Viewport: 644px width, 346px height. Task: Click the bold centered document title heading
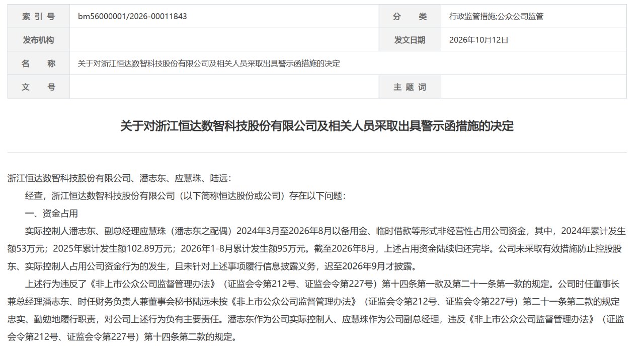point(317,126)
